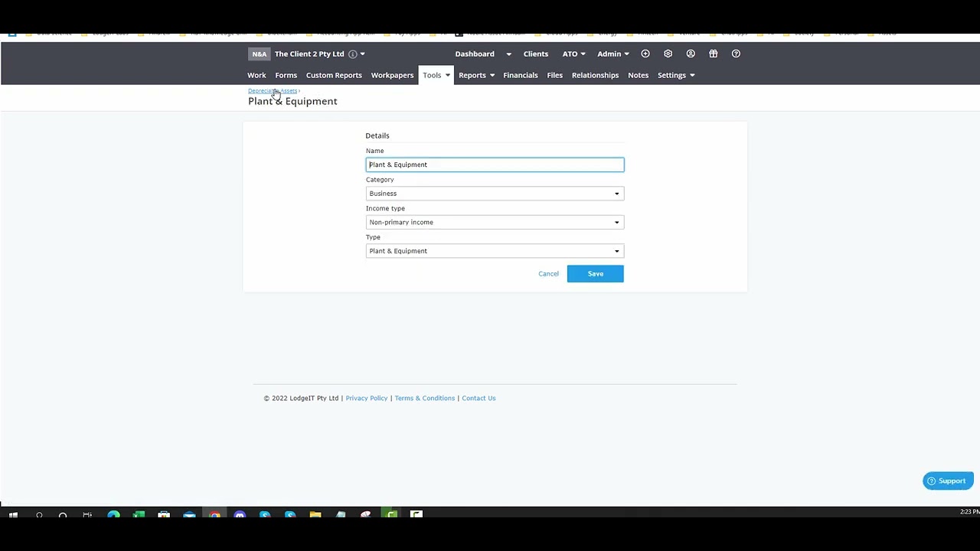Click the N&A badge icon
Screen dimensions: 980x551
(x=260, y=54)
